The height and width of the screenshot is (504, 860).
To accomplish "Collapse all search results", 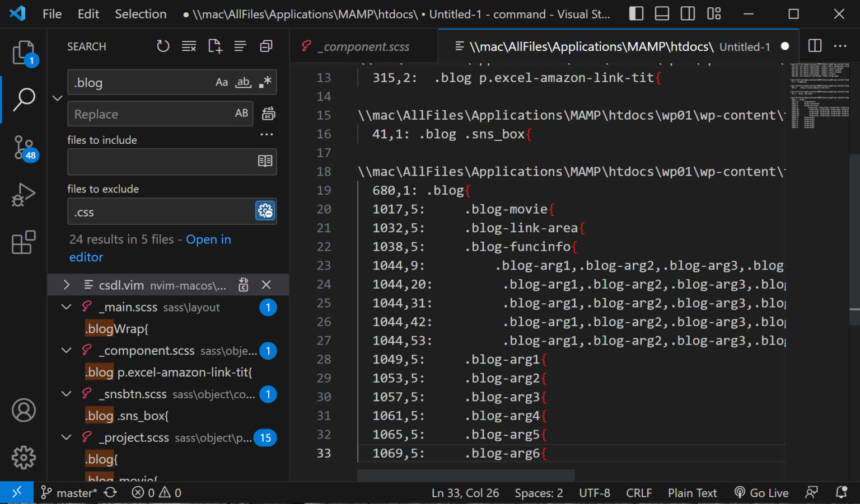I will (266, 46).
